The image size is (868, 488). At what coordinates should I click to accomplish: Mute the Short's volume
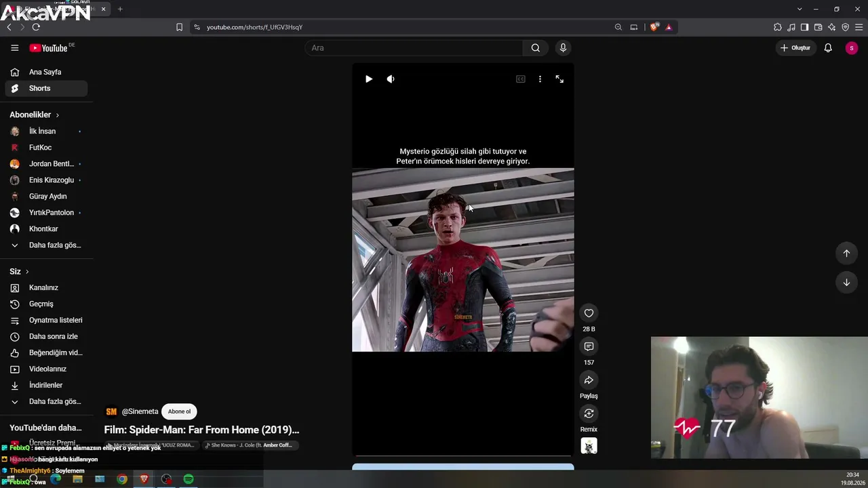click(391, 79)
